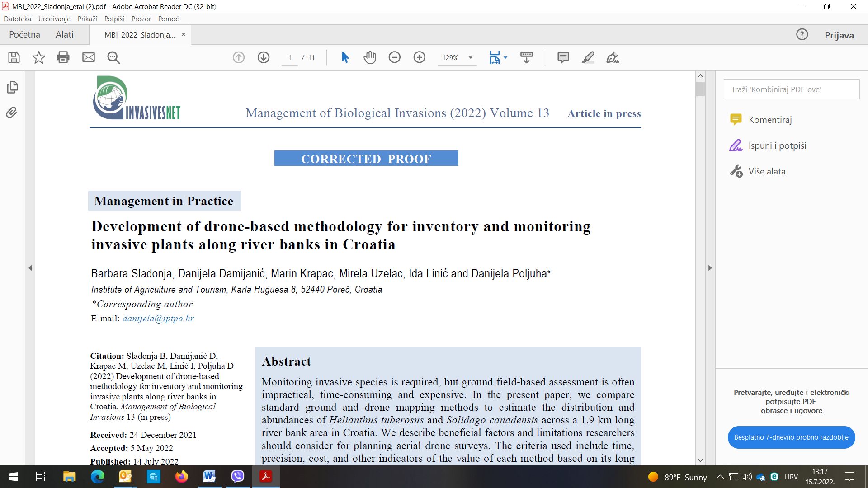Open the Prikaži menu
Screen dimensions: 868x488
[87, 19]
